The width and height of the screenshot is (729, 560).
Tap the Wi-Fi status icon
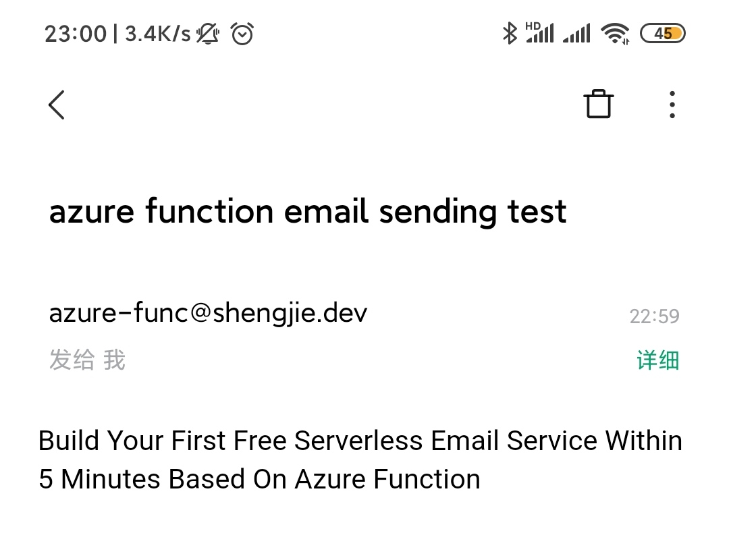pos(615,33)
